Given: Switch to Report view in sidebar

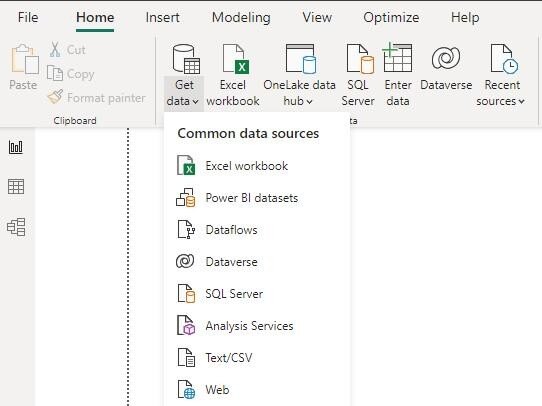Looking at the screenshot, I should tap(16, 147).
